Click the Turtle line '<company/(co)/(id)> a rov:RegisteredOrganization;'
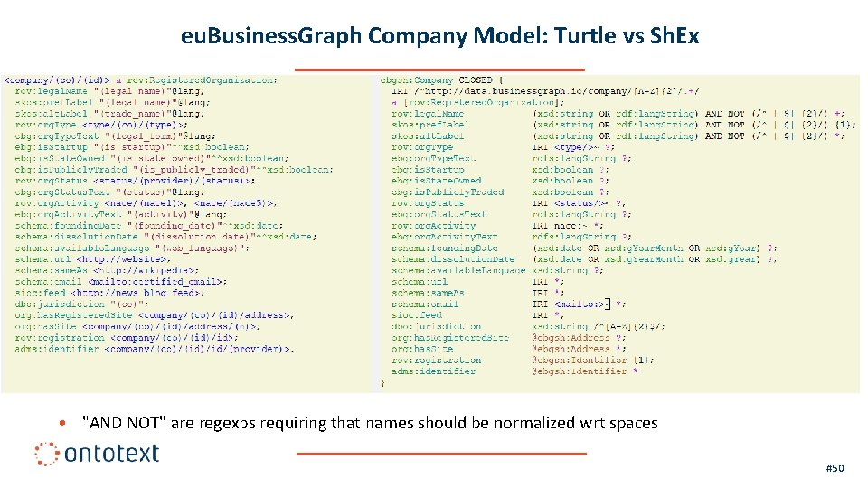This screenshot has height=488, width=868. [x=141, y=80]
